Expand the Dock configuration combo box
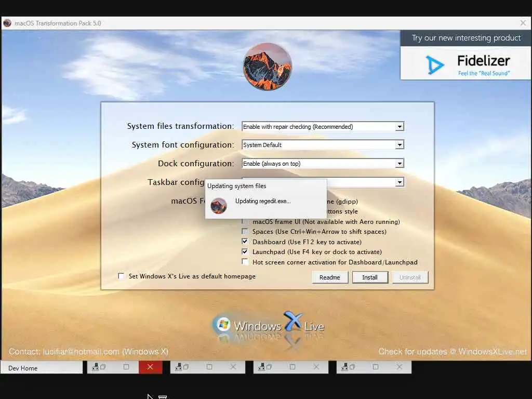This screenshot has width=532, height=399. point(400,164)
